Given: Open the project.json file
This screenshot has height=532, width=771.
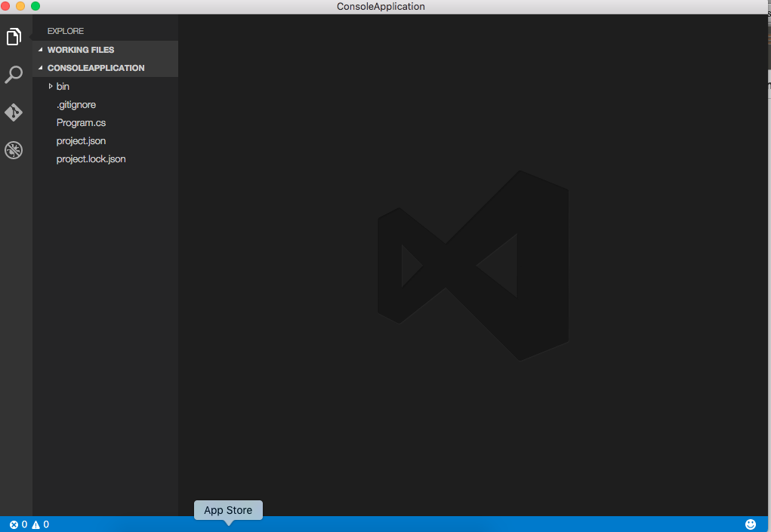Looking at the screenshot, I should [81, 141].
